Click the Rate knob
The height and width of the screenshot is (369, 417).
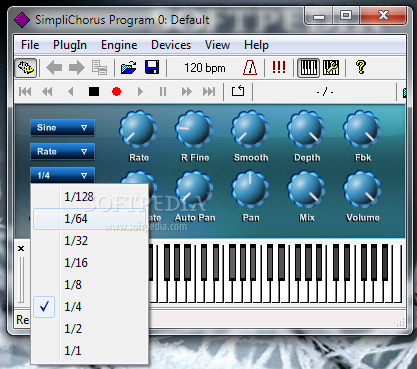pos(138,129)
